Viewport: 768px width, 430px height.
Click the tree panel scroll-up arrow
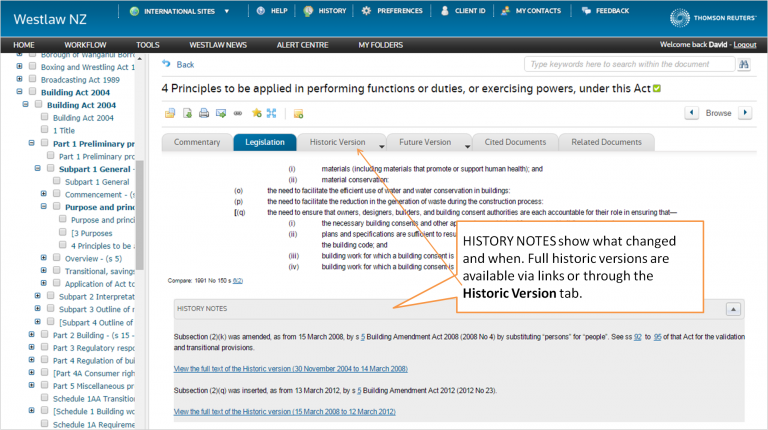tap(140, 58)
